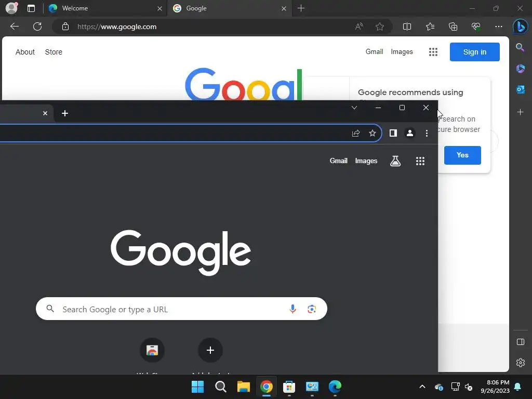Click Yes on Chrome recommendation popup
This screenshot has width=532, height=399.
(x=462, y=155)
